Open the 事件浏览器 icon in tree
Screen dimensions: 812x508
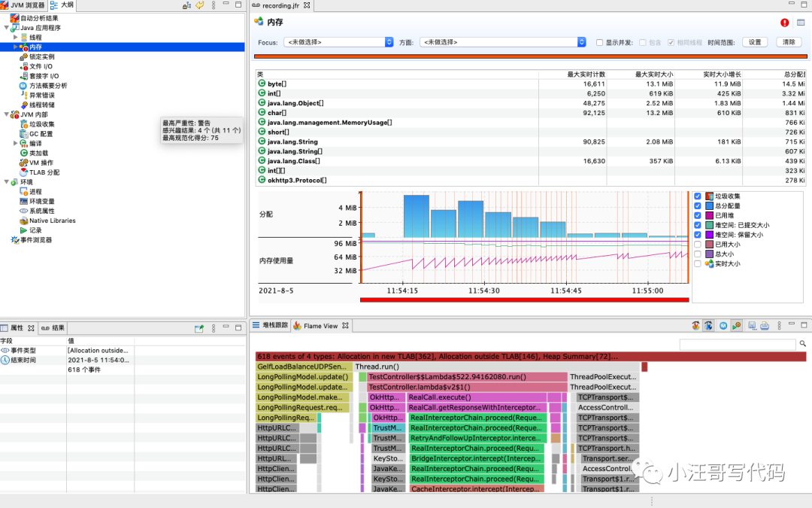[x=15, y=240]
